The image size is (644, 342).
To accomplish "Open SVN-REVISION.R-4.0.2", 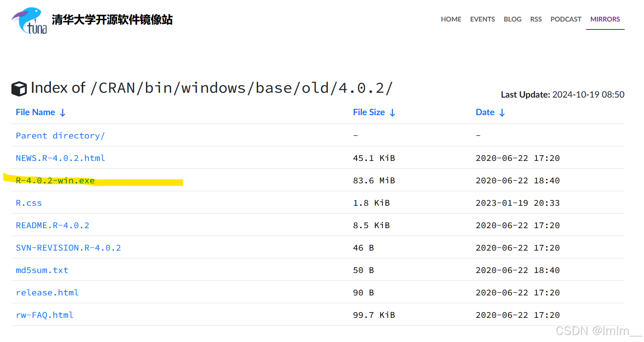I will point(68,247).
